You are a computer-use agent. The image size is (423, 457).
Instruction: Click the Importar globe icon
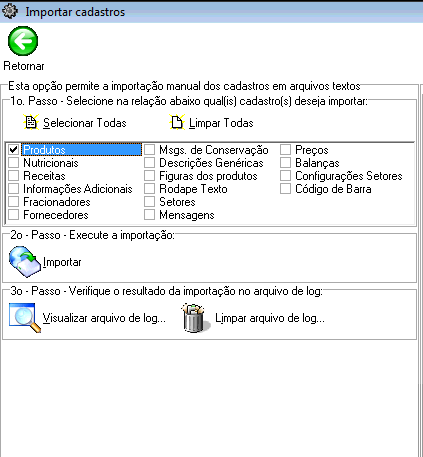[25, 262]
